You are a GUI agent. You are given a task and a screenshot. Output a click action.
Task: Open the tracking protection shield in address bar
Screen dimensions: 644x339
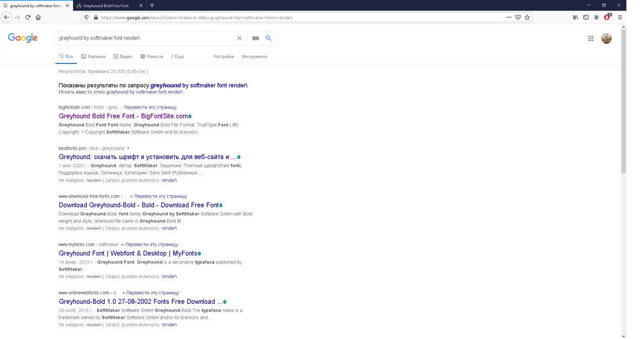[x=87, y=17]
